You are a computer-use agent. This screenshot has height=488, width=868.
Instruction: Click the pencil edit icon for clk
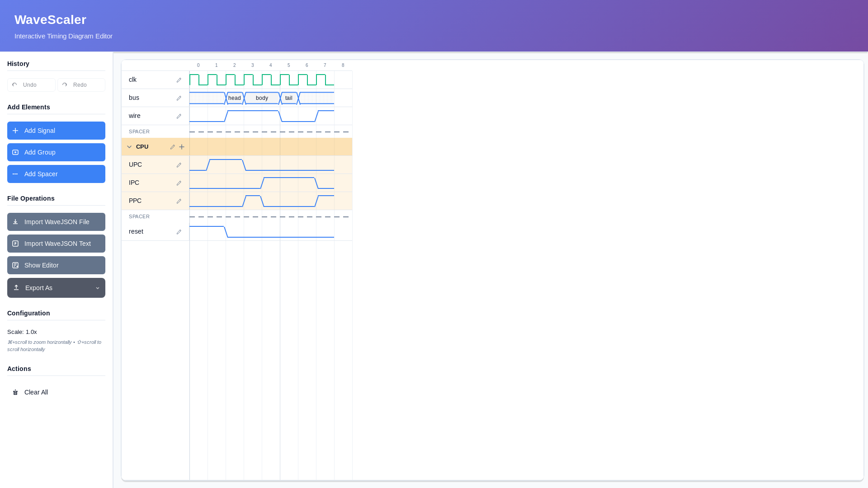click(179, 80)
